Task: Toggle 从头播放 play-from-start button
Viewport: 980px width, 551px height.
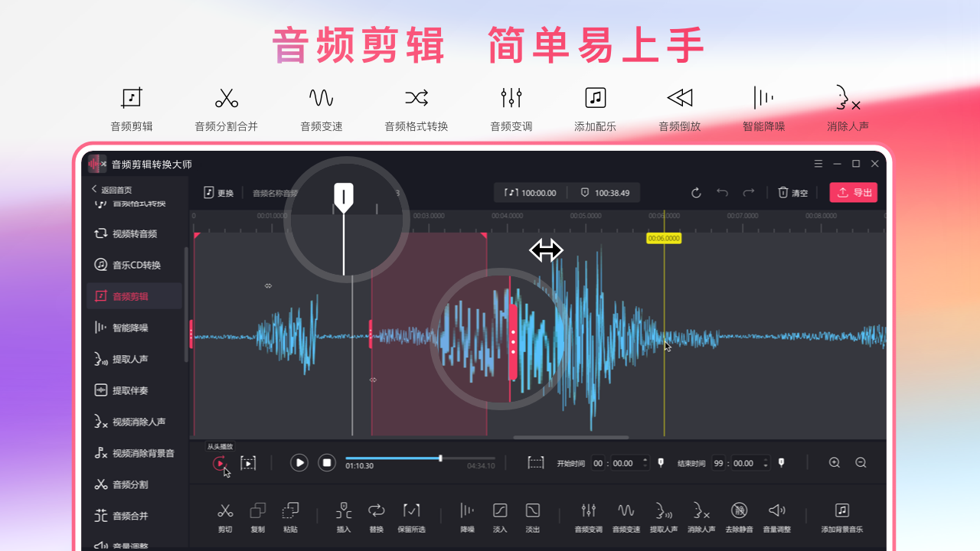Action: tap(221, 462)
